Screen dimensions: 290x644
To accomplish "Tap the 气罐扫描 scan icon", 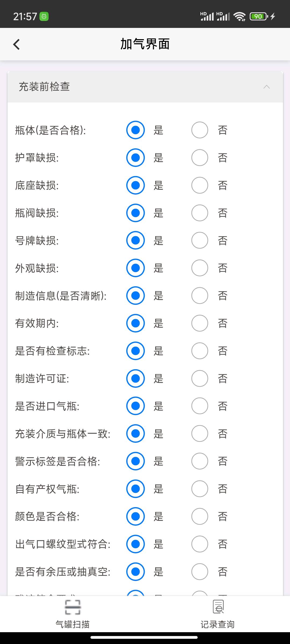I will (x=73, y=607).
